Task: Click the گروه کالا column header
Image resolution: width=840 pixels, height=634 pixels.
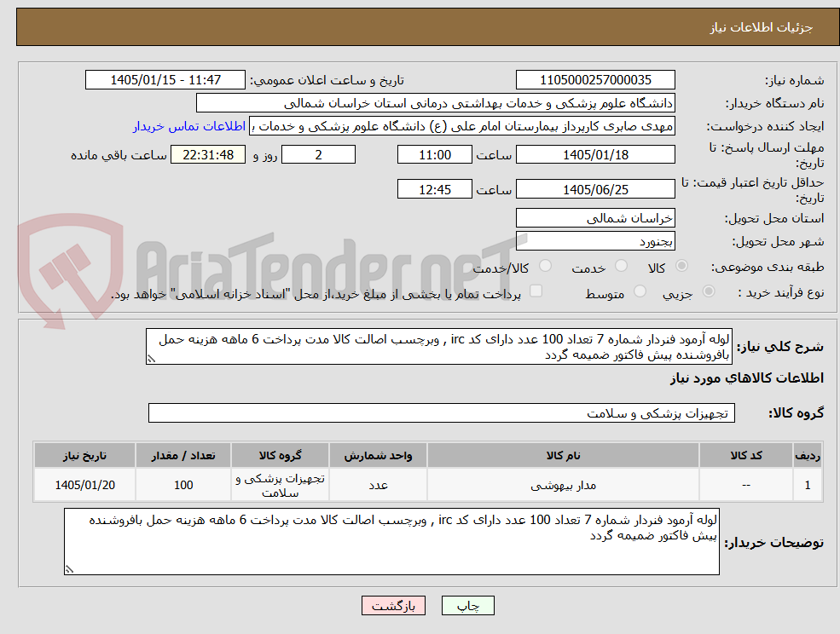Action: coord(280,455)
